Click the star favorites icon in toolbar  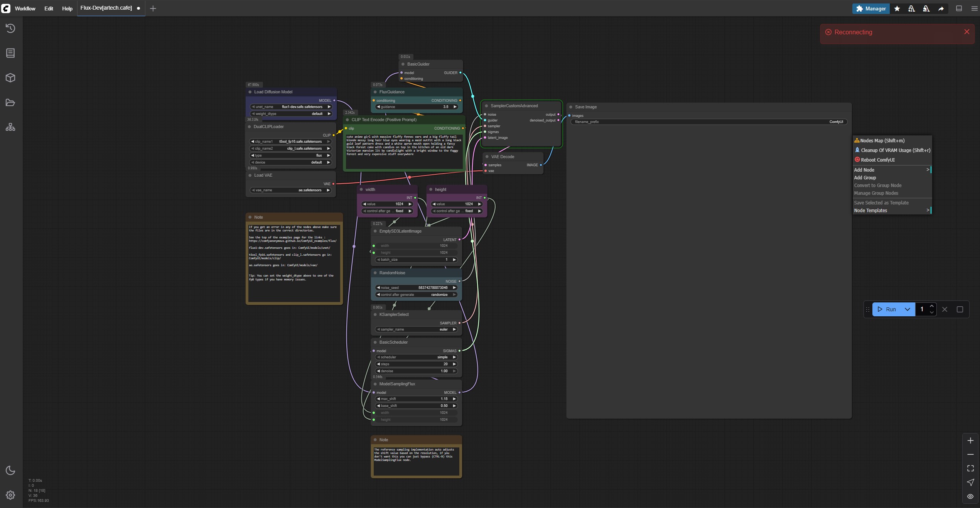(x=897, y=8)
